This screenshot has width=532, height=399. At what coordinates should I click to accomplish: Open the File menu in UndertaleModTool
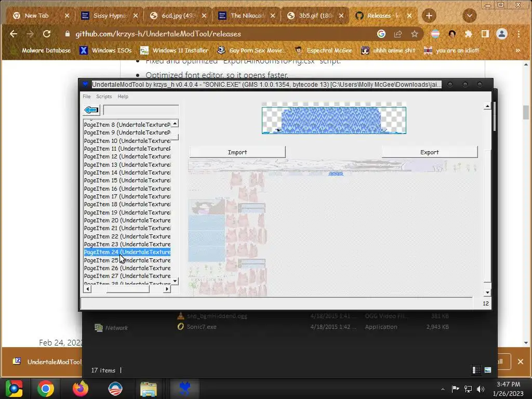[87, 96]
